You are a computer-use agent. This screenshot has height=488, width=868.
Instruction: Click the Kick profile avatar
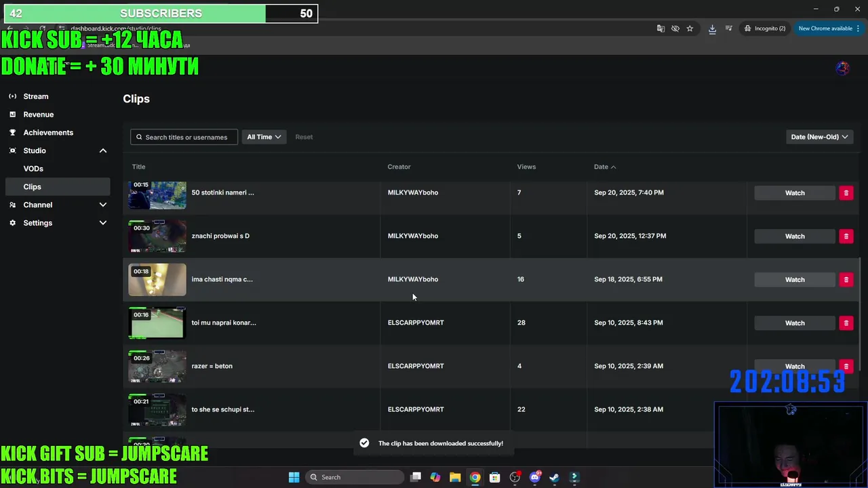842,68
